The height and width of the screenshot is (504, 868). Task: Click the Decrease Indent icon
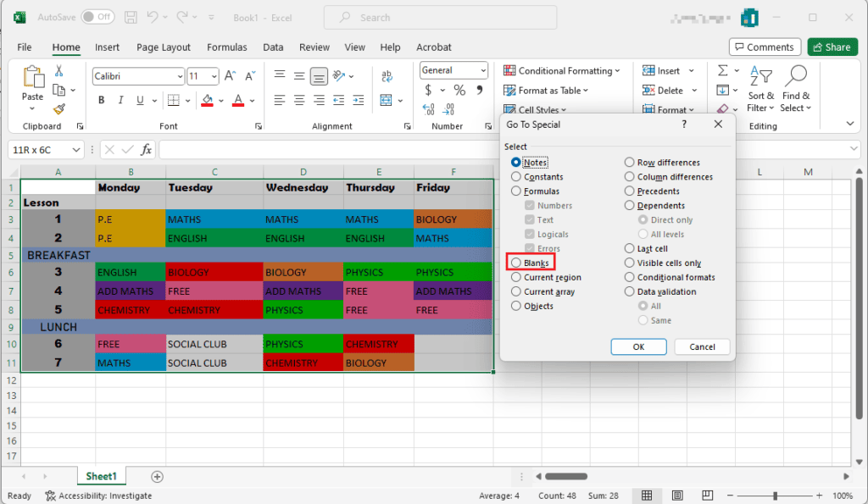click(x=339, y=100)
